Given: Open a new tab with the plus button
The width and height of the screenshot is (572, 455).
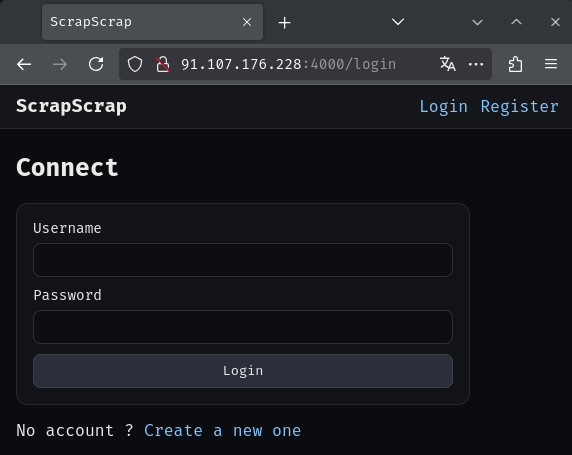Looking at the screenshot, I should [x=285, y=23].
